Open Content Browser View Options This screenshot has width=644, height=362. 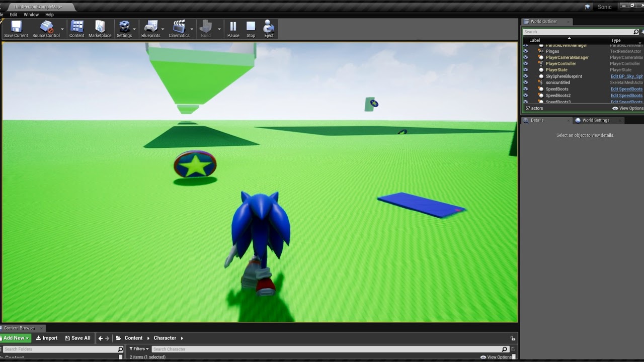pos(496,357)
